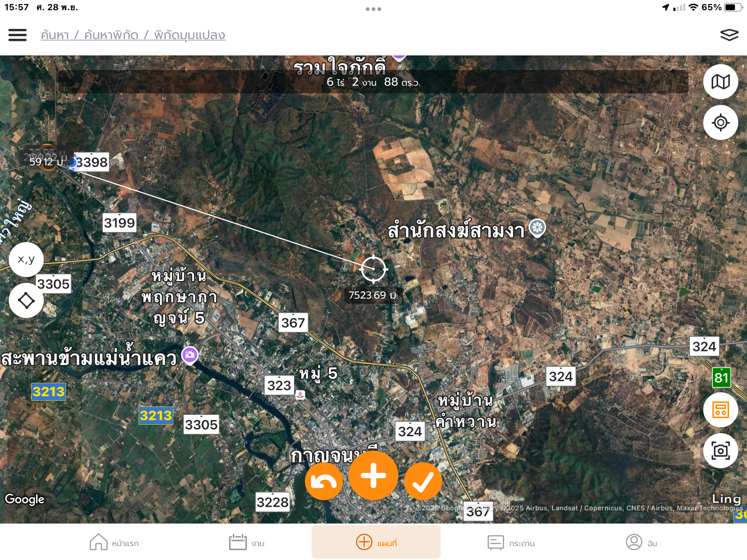Tap the purple camera pin at สะพานข้ามแม่น้ำแคว
747x560 pixels.
pyautogui.click(x=190, y=355)
